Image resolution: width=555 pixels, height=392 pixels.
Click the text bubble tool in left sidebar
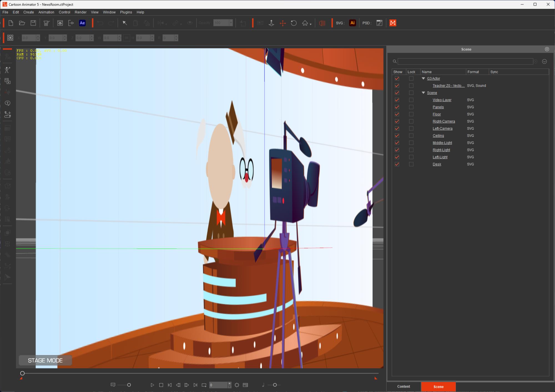point(7,103)
